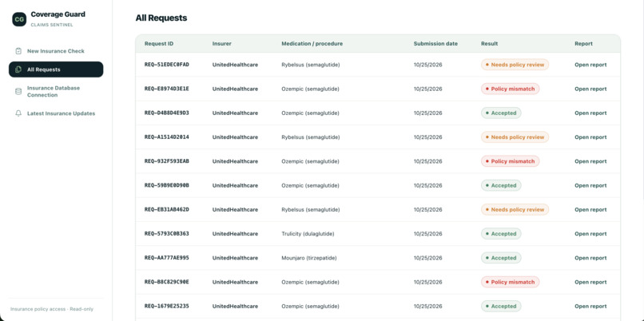This screenshot has width=644, height=321.
Task: Click the Coverage Guard title text
Action: (58, 14)
